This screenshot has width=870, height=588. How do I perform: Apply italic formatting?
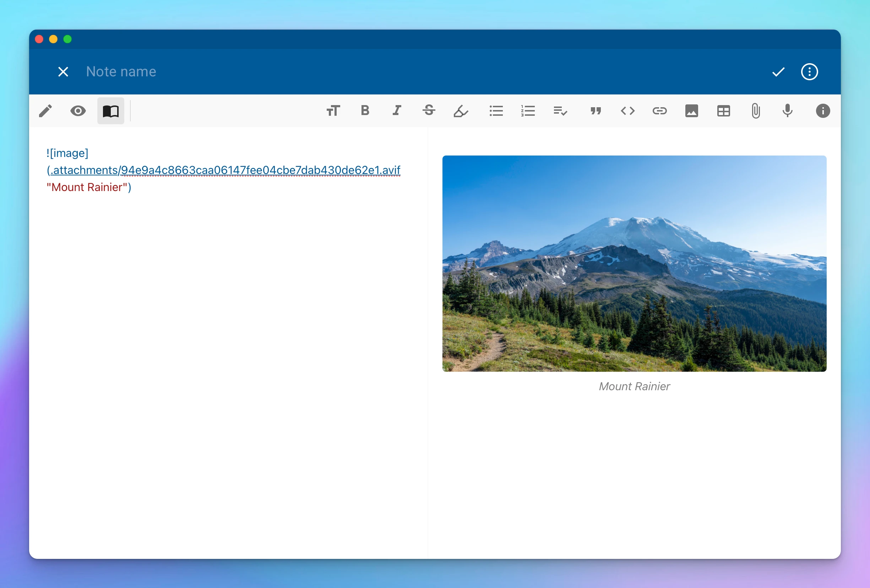click(x=397, y=110)
